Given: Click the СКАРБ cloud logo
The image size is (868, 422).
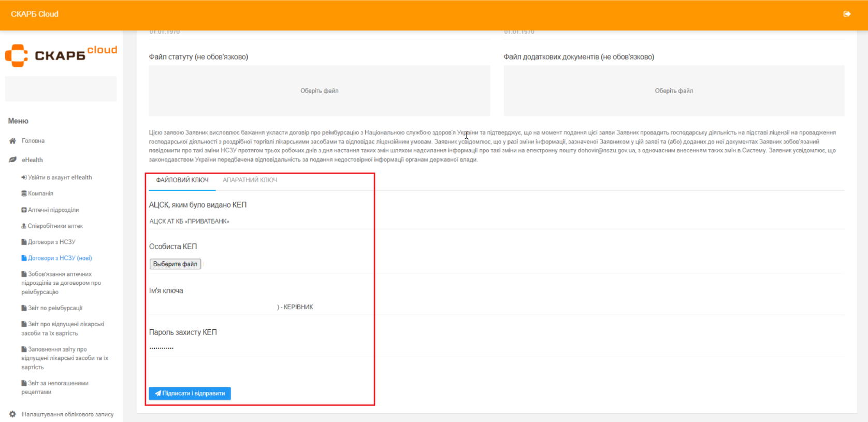Looking at the screenshot, I should (61, 55).
